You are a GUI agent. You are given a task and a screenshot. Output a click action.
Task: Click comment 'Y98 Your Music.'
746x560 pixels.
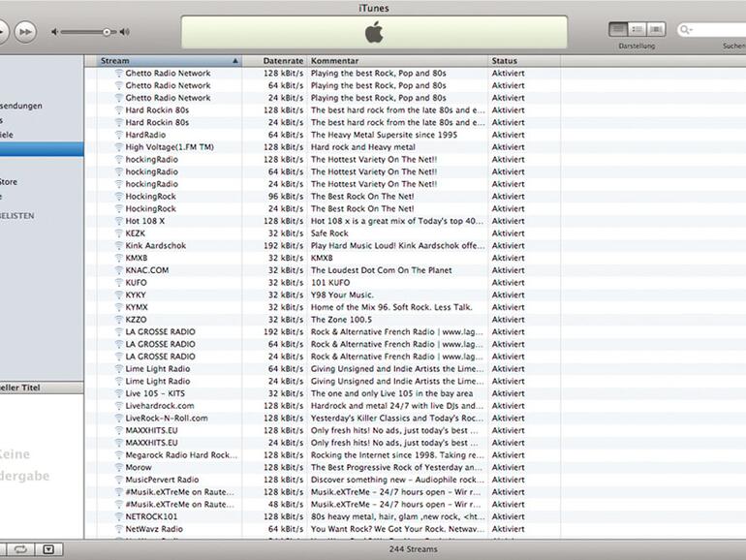(342, 295)
